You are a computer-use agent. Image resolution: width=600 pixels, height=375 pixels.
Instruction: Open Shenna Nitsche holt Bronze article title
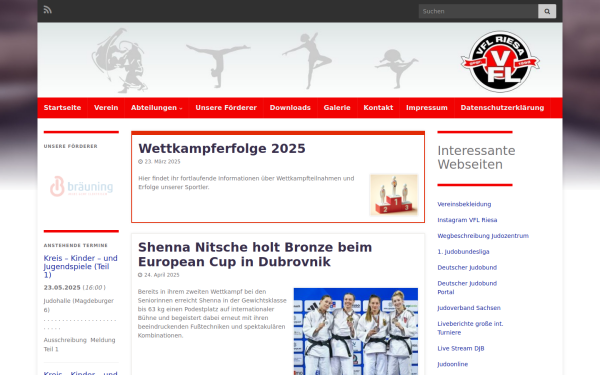(x=255, y=254)
